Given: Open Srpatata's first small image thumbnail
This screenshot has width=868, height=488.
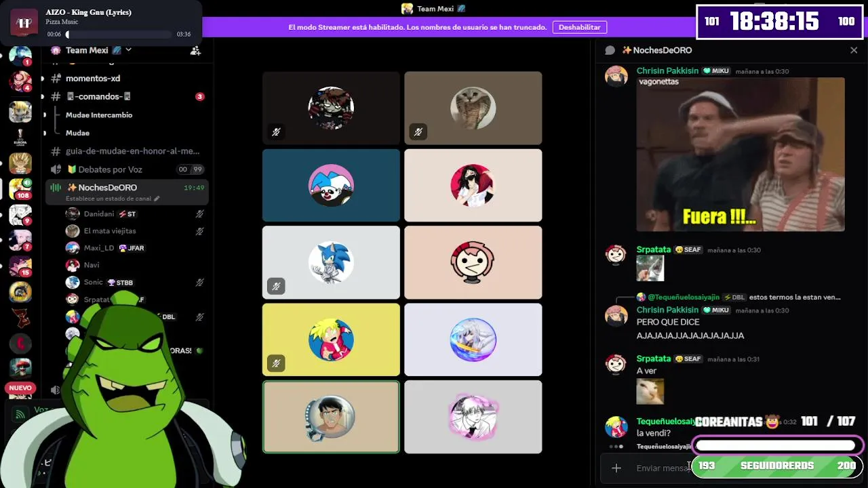Looking at the screenshot, I should click(650, 268).
